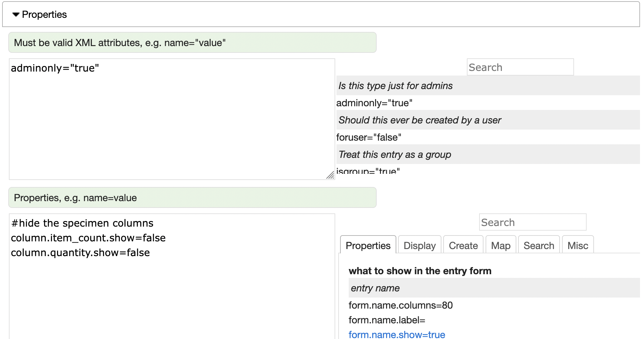This screenshot has width=644, height=339.
Task: Open the Create tab
Action: pyautogui.click(x=463, y=245)
